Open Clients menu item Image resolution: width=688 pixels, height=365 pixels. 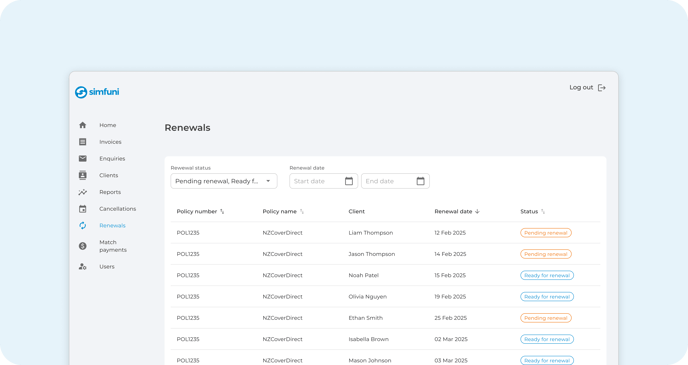(108, 175)
